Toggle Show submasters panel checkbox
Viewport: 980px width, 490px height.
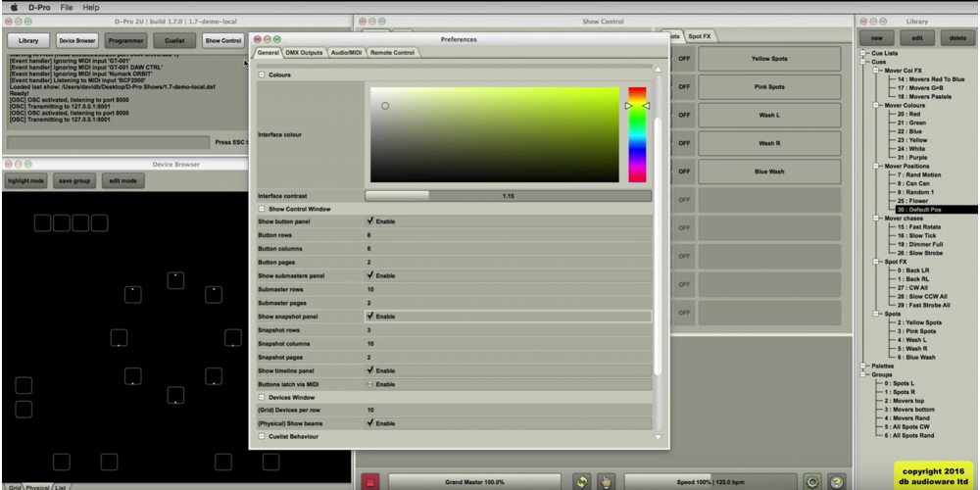pyautogui.click(x=370, y=275)
